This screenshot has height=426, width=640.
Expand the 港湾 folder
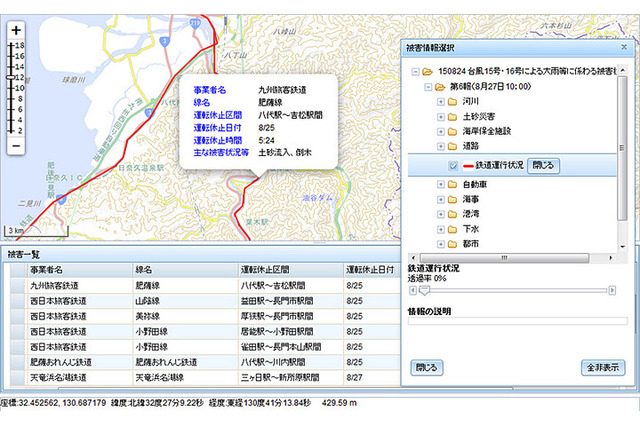click(x=441, y=214)
